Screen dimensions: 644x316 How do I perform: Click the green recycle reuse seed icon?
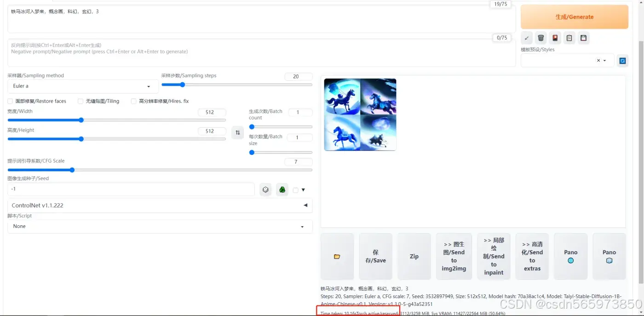coord(282,189)
